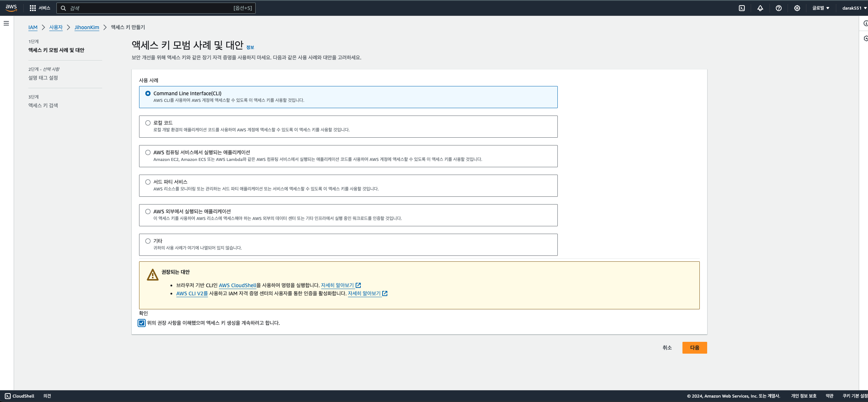The height and width of the screenshot is (402, 868).
Task: Click the 취소 button
Action: [667, 348]
